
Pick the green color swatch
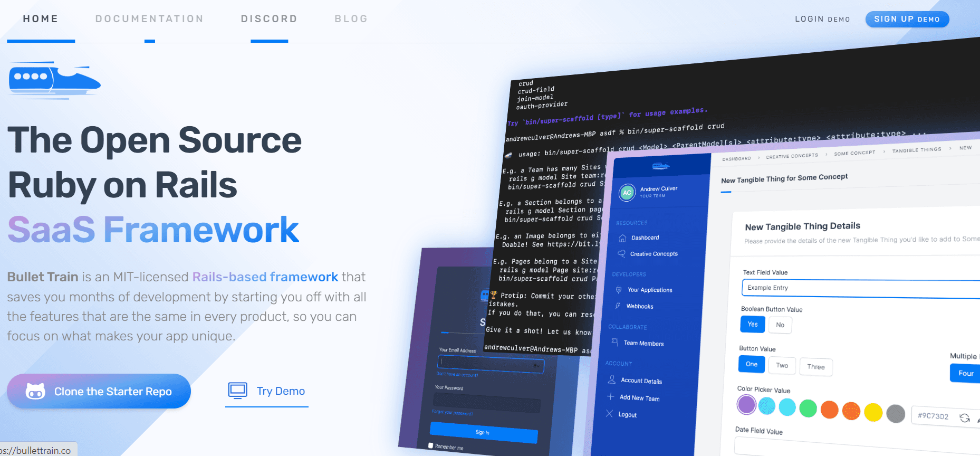tap(808, 408)
